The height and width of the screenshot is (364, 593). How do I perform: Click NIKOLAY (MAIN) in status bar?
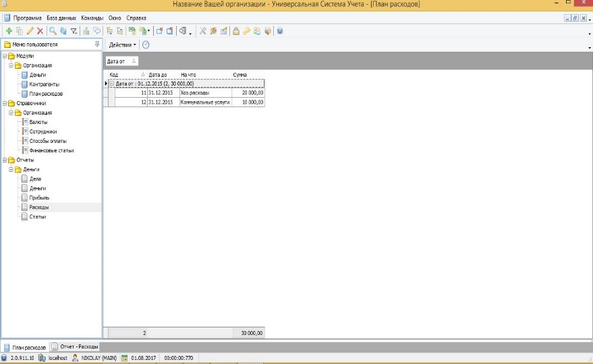(x=98, y=357)
